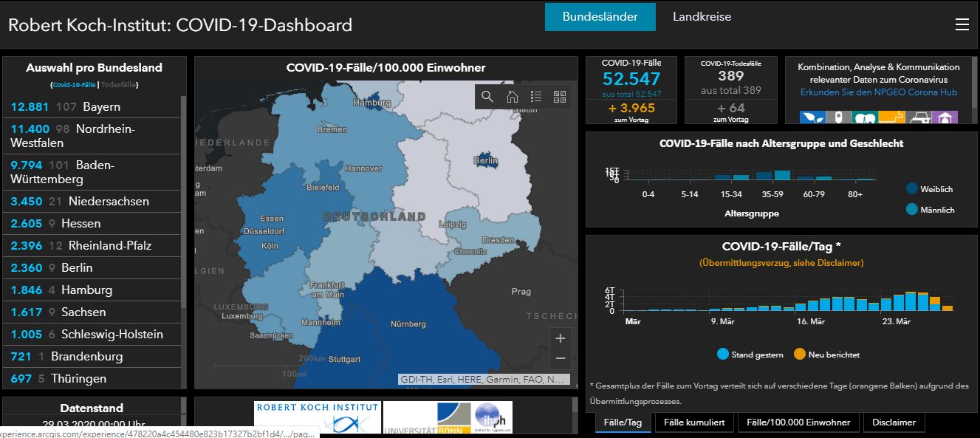Open the map search tool

(487, 95)
